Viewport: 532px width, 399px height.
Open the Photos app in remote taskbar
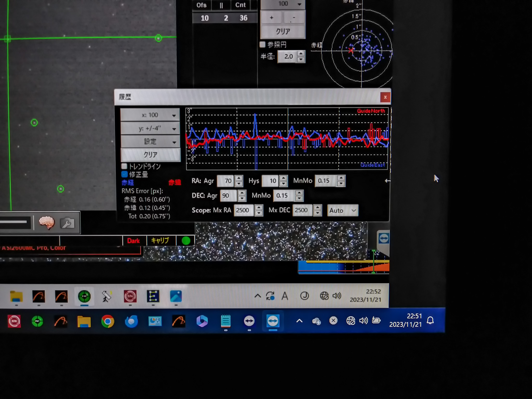[176, 296]
